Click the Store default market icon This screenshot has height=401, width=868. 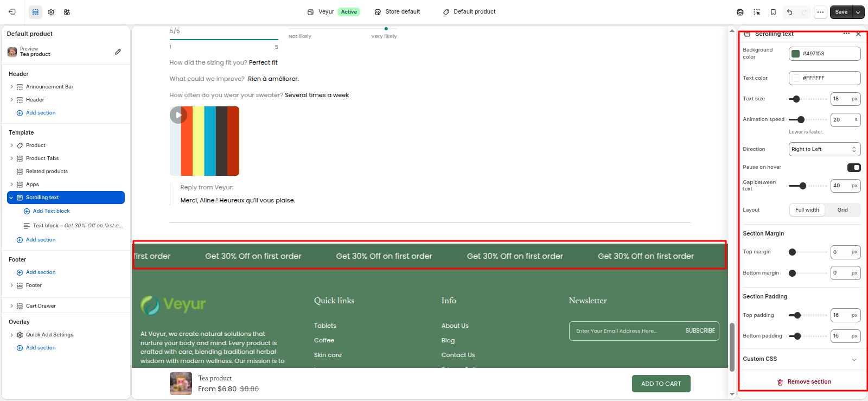point(378,12)
